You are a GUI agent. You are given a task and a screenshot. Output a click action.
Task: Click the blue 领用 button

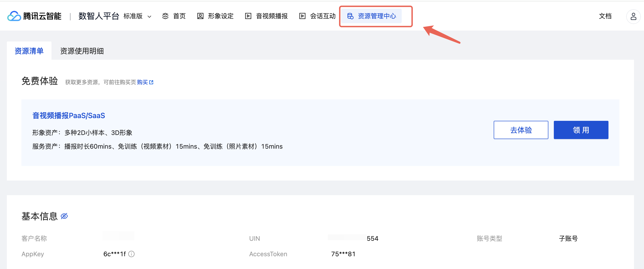(x=581, y=130)
